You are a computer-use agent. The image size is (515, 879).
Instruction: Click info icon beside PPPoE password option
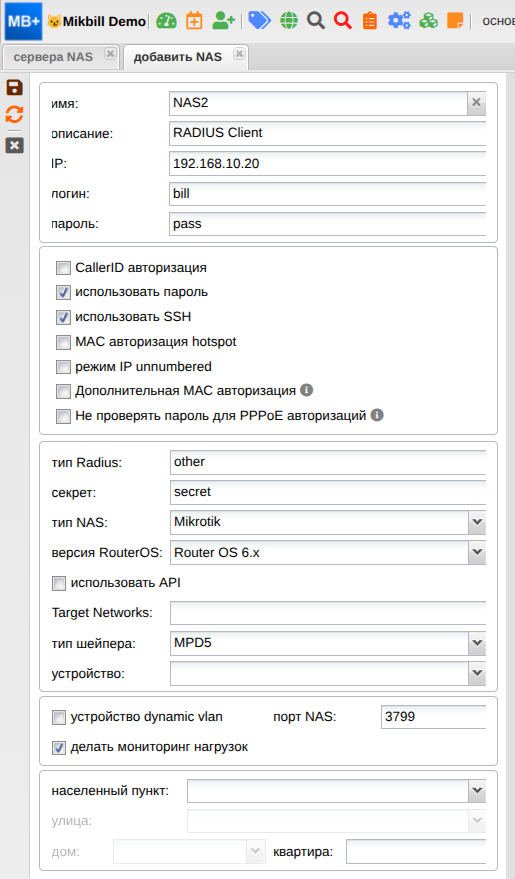(x=377, y=415)
